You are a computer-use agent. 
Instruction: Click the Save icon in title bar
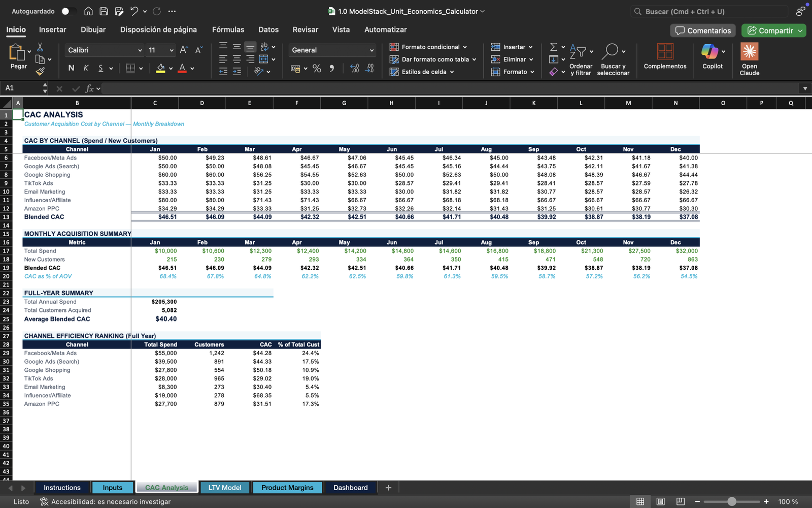pos(104,11)
